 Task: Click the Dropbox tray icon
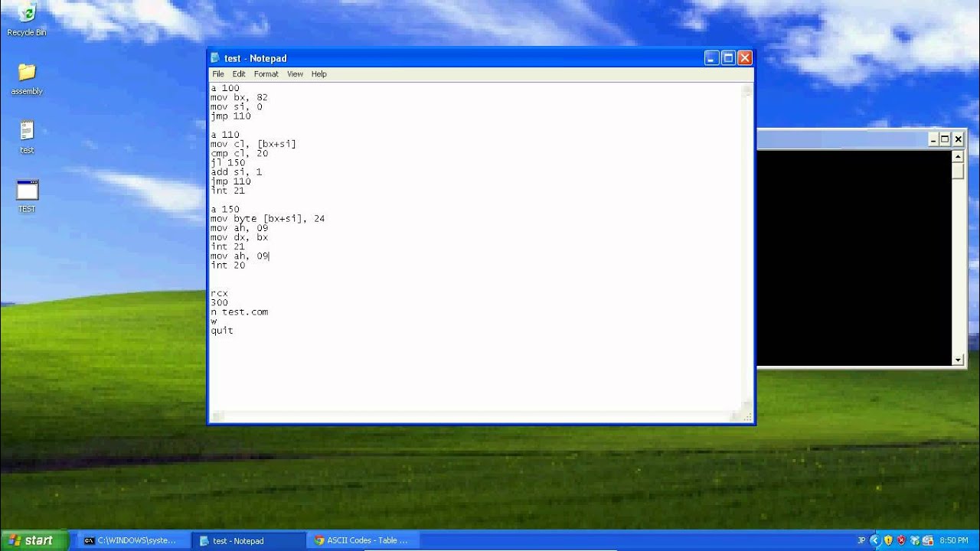(x=914, y=540)
